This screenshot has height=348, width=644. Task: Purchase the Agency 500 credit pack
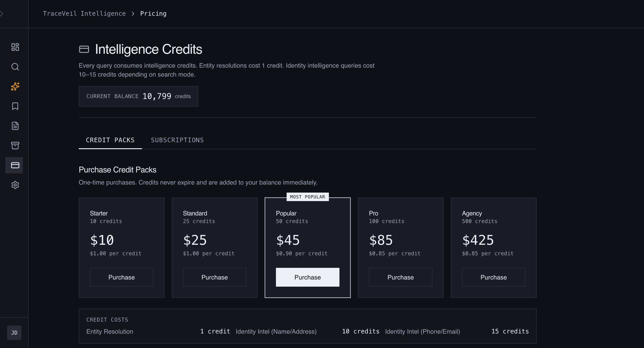coord(493,277)
